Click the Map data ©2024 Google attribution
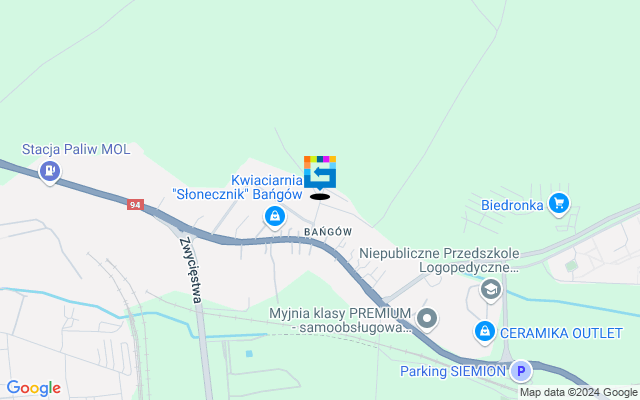The image size is (640, 400). point(578,393)
